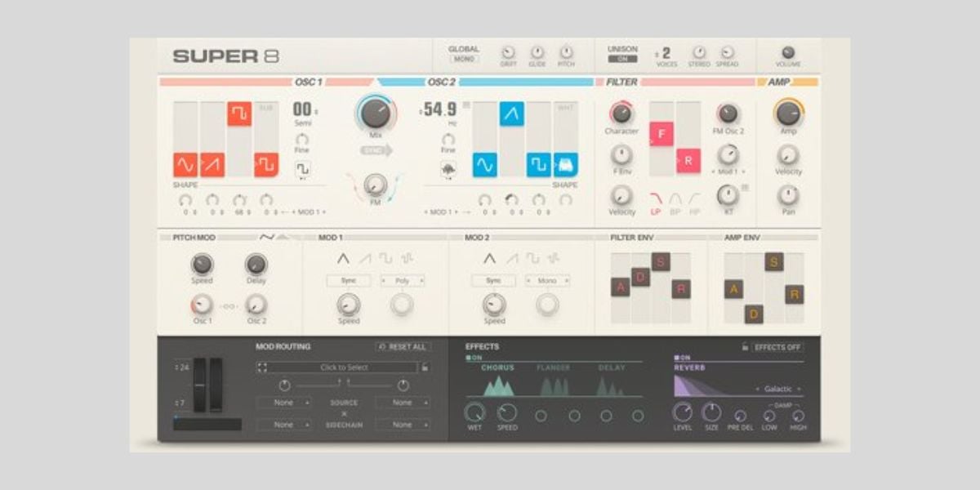
Task: Select OSC 1 upper pulse wave block
Action: click(x=239, y=114)
